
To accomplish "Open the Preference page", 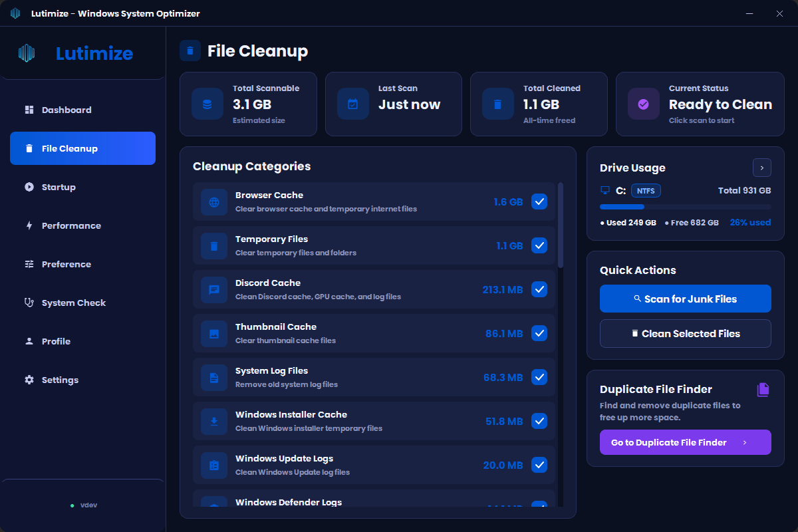I will click(x=82, y=264).
